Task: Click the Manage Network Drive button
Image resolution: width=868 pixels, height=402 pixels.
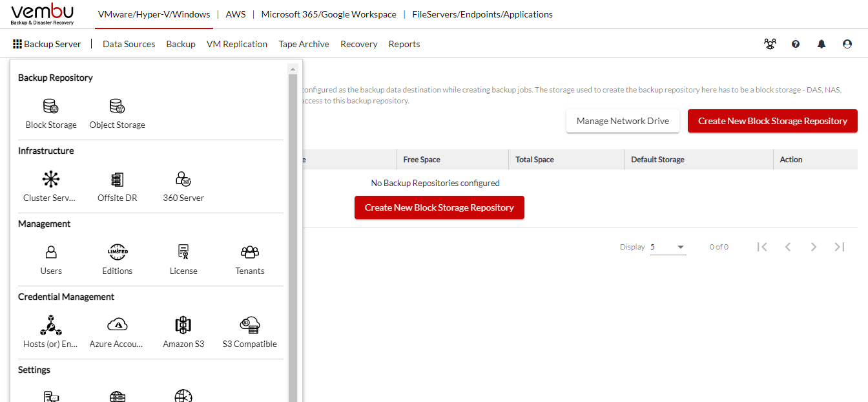Action: point(623,121)
